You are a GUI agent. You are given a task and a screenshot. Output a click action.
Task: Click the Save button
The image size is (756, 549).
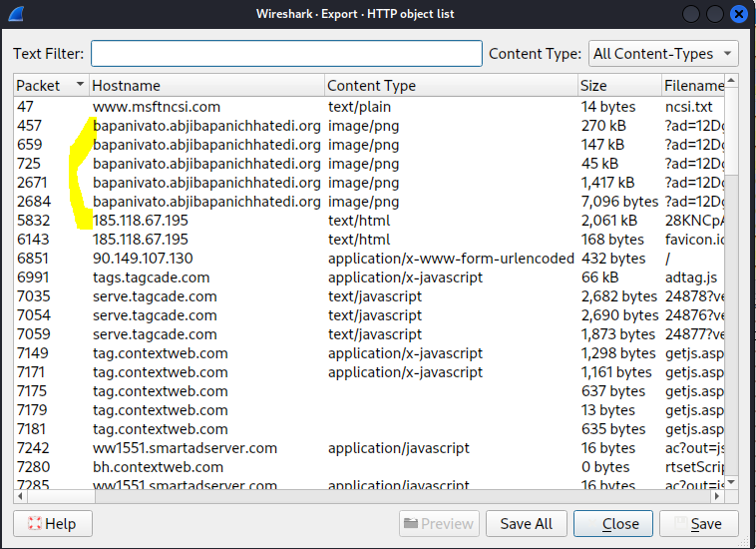point(698,523)
